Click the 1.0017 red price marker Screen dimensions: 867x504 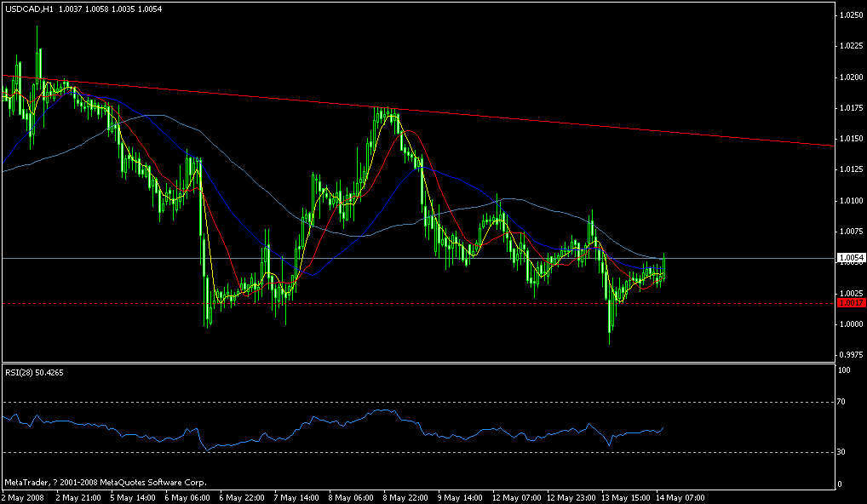pyautogui.click(x=849, y=302)
